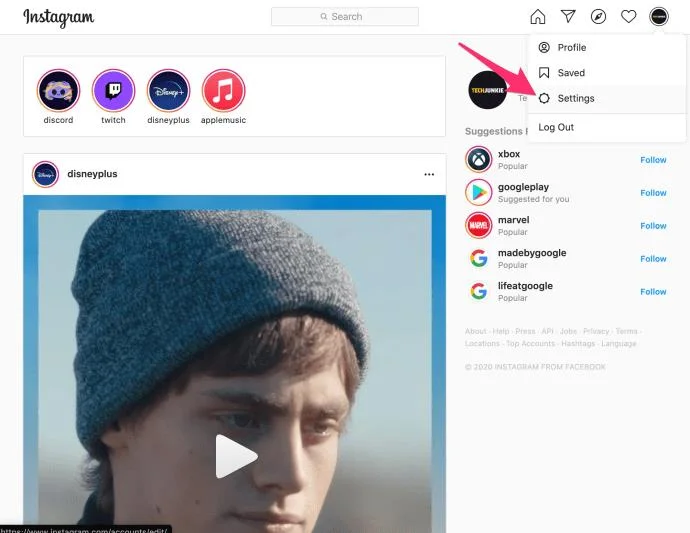Screen dimensions: 690x533
Task: Click the Instagram logo
Action: (58, 18)
